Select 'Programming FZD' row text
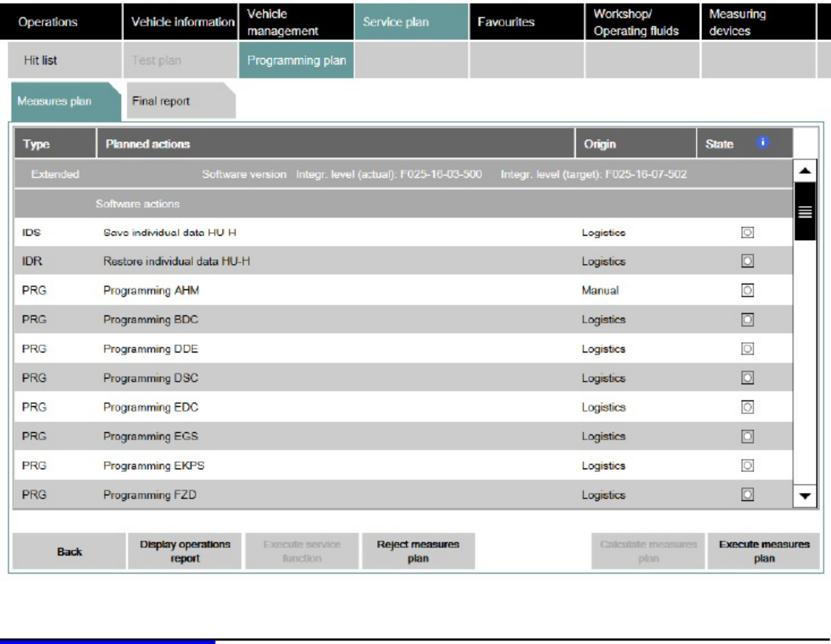The width and height of the screenshot is (831, 644). coord(149,495)
